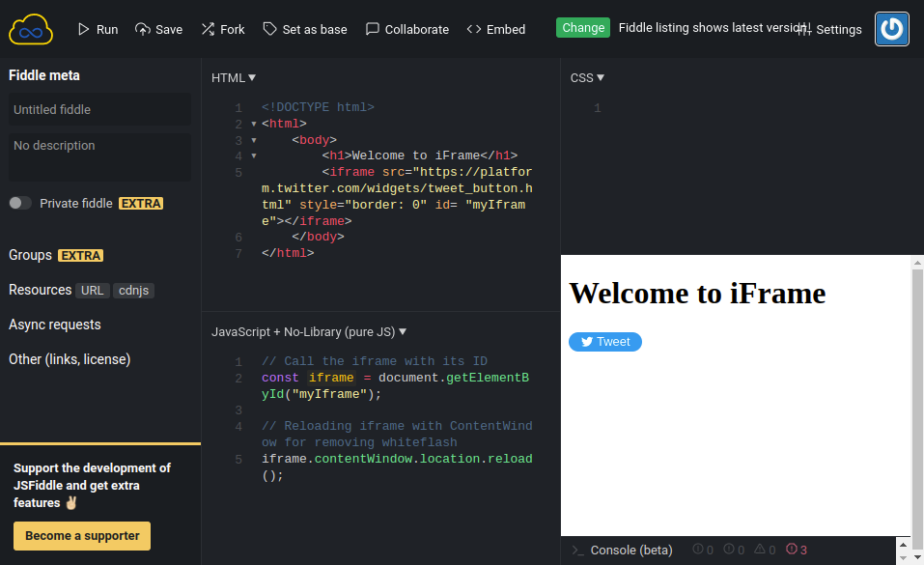The height and width of the screenshot is (565, 924).
Task: Click the blue user avatar icon
Action: [891, 29]
